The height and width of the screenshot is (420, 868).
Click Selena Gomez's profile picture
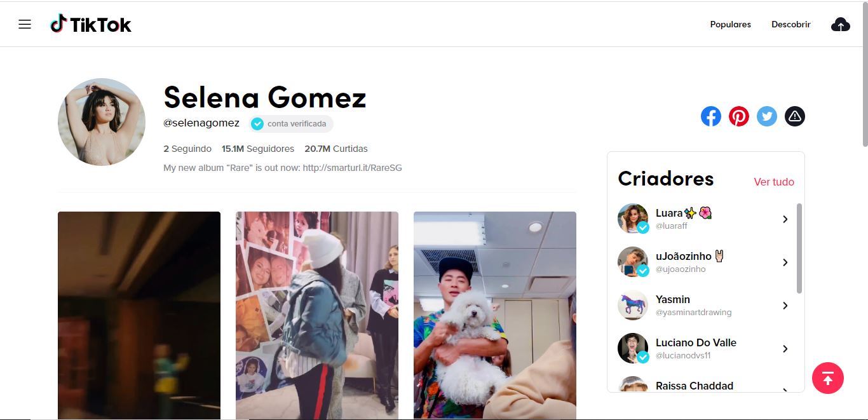(x=102, y=122)
